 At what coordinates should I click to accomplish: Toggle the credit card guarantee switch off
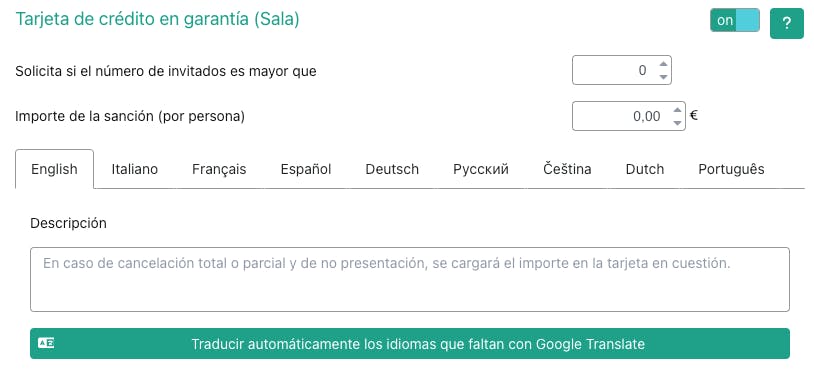pos(735,20)
